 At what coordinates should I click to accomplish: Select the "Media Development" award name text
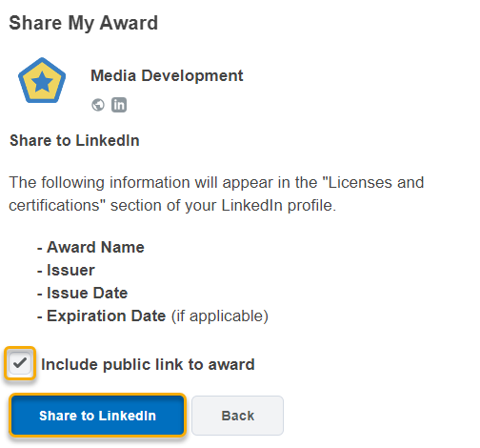point(167,76)
